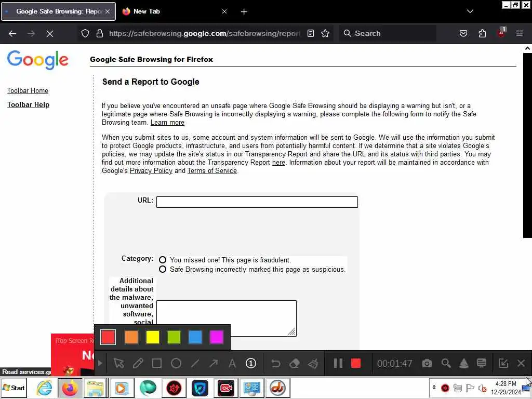Open the Learn more link
The width and height of the screenshot is (532, 399).
pyautogui.click(x=167, y=123)
